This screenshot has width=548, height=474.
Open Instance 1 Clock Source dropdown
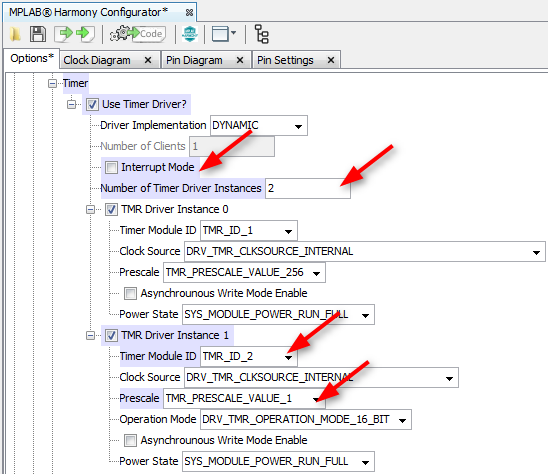point(322,378)
